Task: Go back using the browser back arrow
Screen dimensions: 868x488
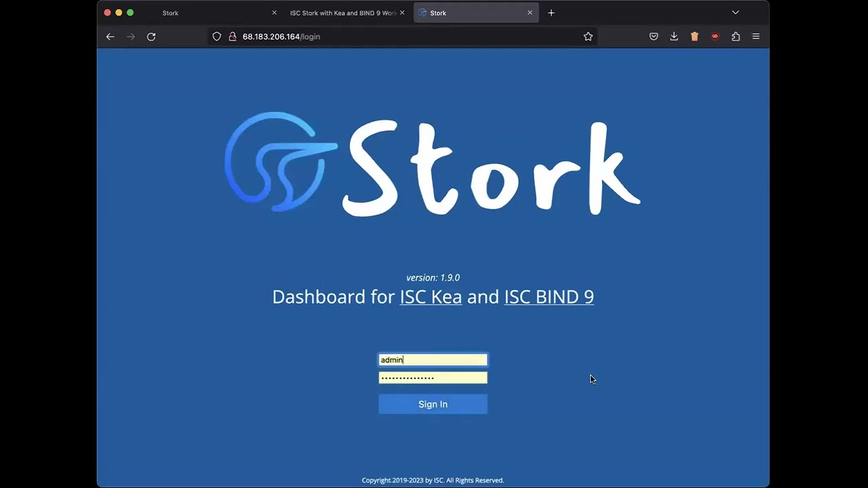Action: [x=110, y=37]
